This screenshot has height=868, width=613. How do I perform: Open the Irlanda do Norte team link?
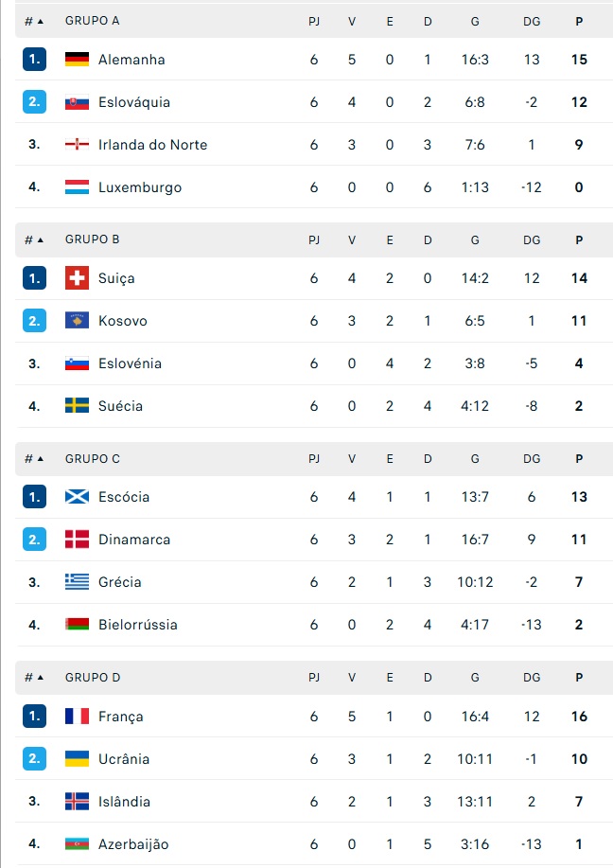pyautogui.click(x=152, y=145)
